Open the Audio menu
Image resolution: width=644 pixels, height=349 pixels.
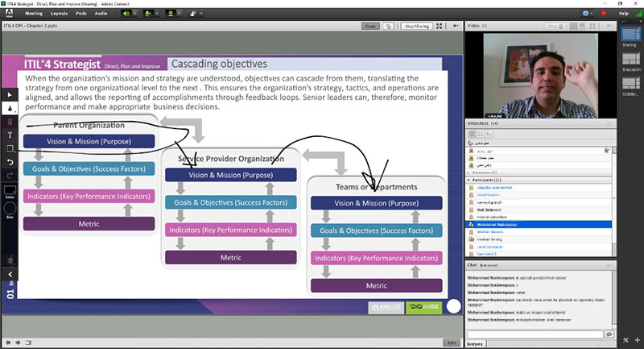pyautogui.click(x=101, y=14)
